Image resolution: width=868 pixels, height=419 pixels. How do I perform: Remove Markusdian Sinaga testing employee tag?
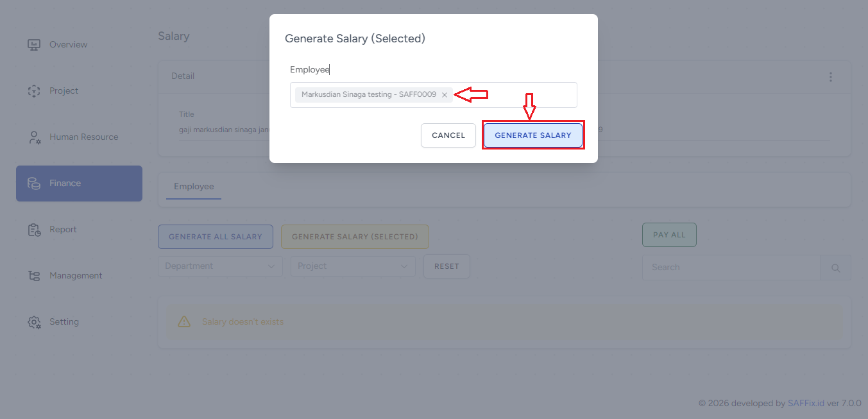coord(445,95)
